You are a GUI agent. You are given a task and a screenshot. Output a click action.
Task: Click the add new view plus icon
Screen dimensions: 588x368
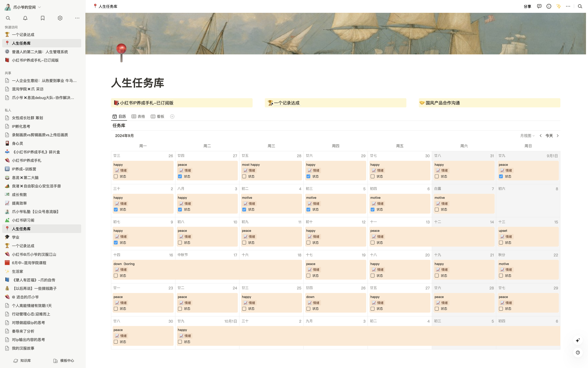coord(172,117)
